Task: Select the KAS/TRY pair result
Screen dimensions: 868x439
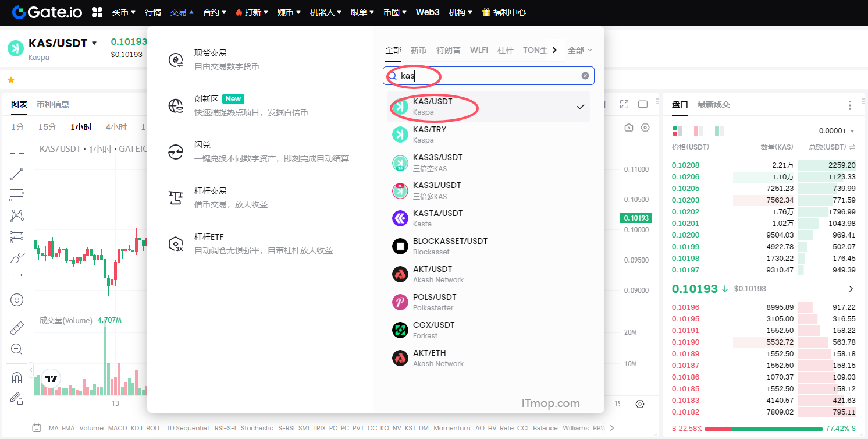Action: (x=489, y=134)
